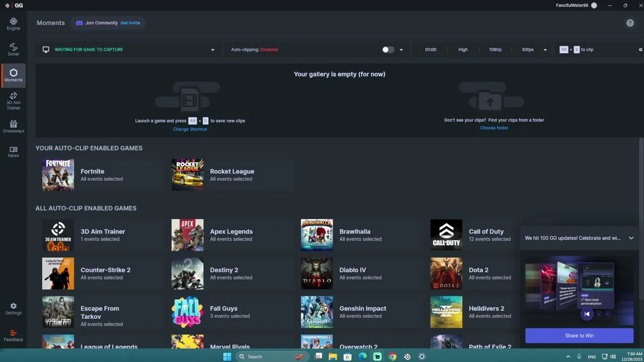Open Fall Guys game thumbnail
This screenshot has height=362, width=644.
point(187,312)
